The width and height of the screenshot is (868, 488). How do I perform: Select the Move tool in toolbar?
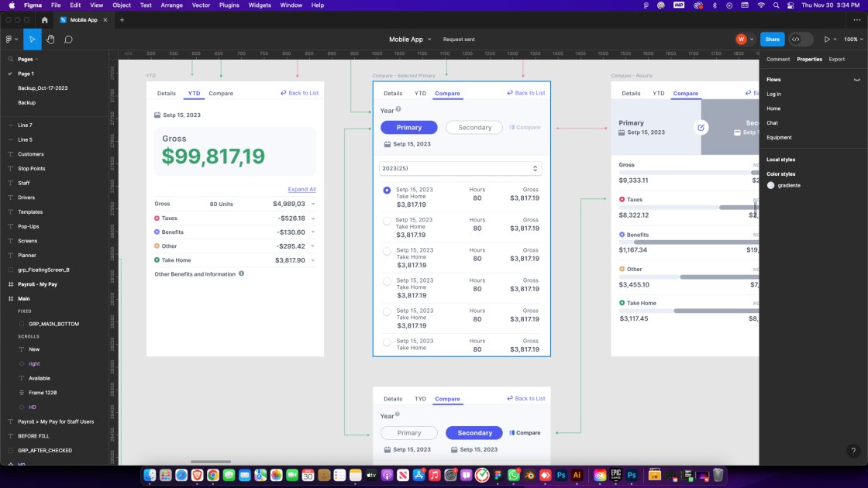32,40
